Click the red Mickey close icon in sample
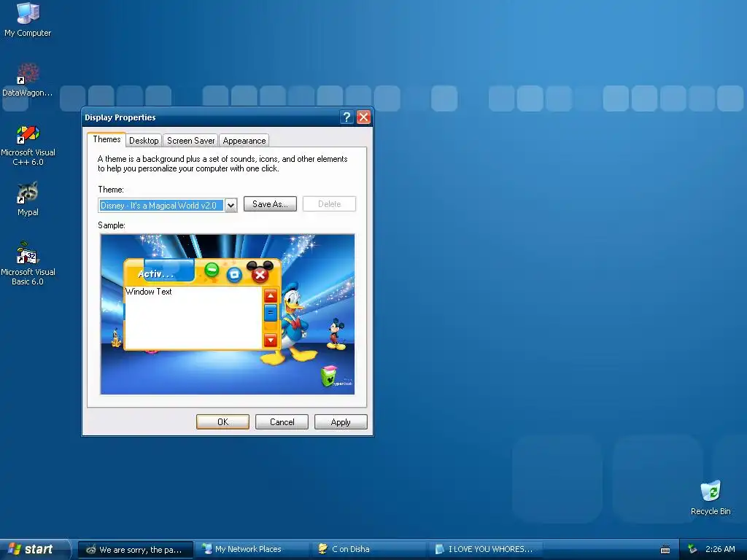747x560 pixels. [260, 273]
